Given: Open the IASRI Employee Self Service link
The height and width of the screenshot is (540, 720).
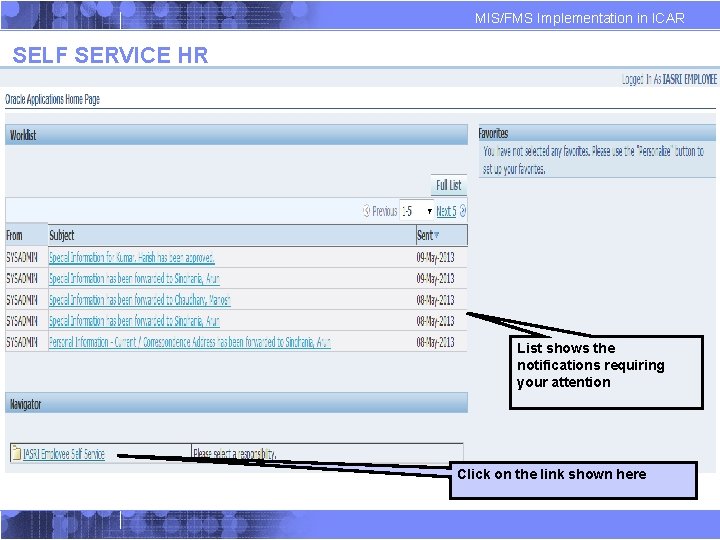Looking at the screenshot, I should [x=64, y=454].
